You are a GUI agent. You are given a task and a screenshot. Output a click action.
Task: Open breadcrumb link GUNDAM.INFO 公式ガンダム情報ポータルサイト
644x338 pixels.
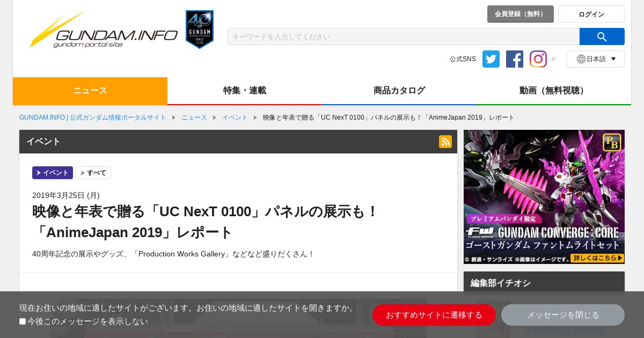93,117
